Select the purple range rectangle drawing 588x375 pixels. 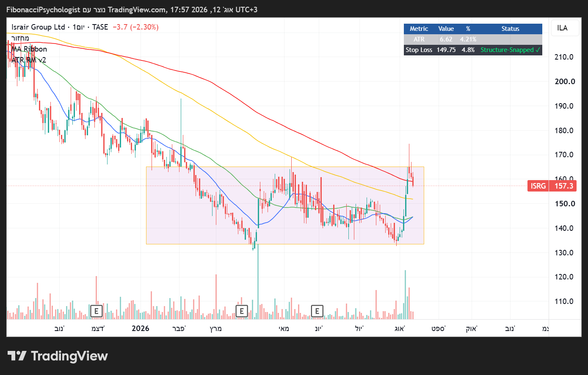285,205
